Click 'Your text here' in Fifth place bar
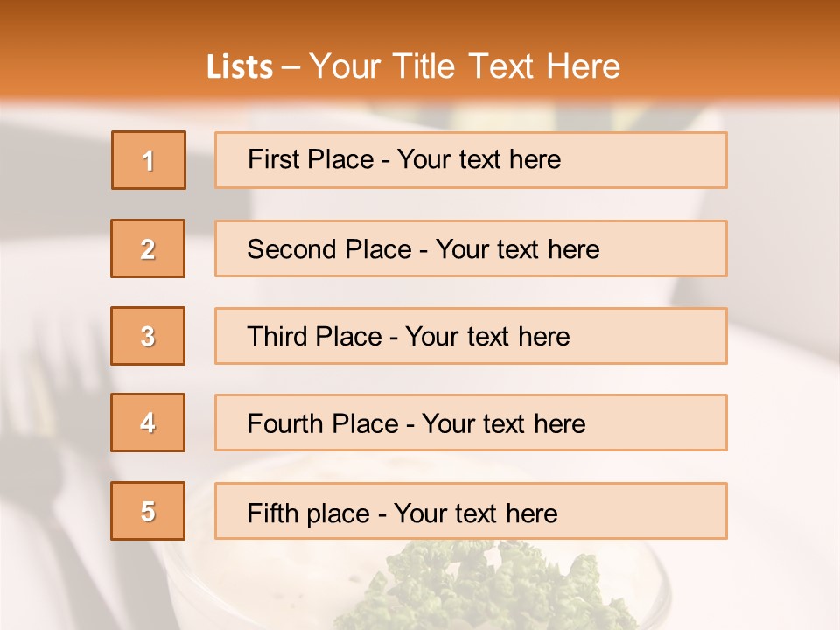This screenshot has width=840, height=630. coord(476,514)
